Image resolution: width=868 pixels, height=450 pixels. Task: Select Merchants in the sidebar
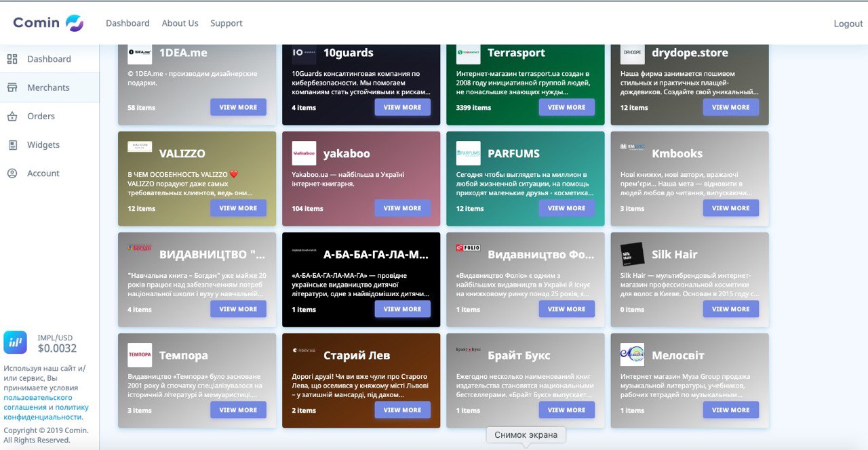click(50, 87)
